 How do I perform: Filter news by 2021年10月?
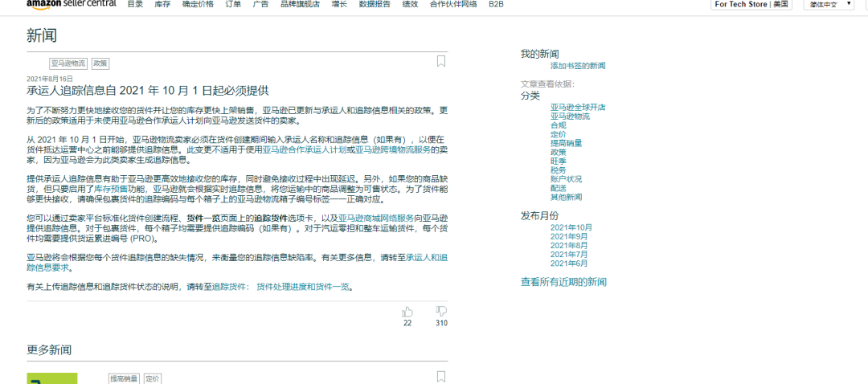tap(571, 227)
